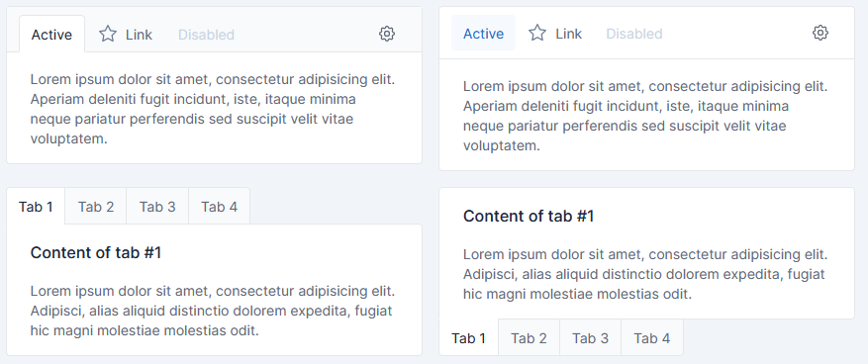Image resolution: width=868 pixels, height=364 pixels.
Task: Click the Content of tab #1 heading, left card
Action: click(96, 253)
